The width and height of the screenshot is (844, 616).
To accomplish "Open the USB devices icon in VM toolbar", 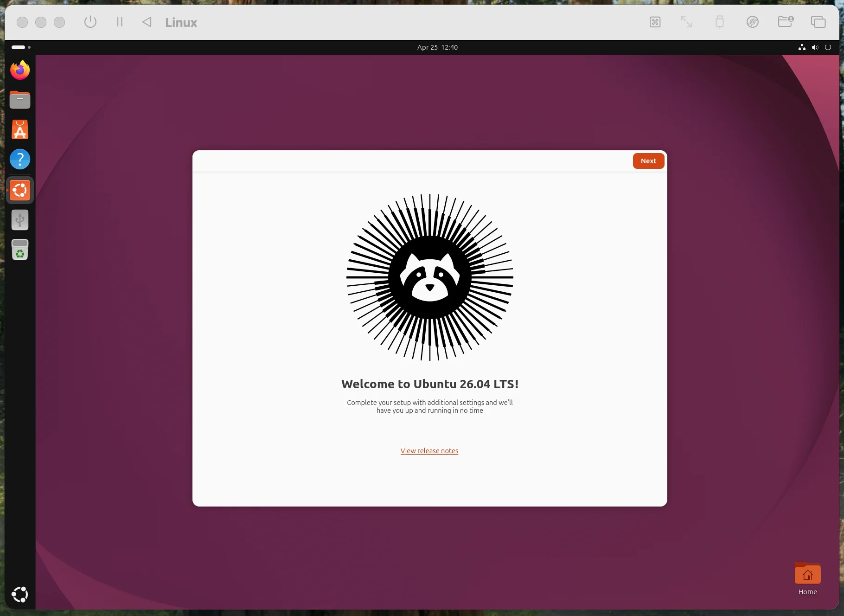I will [719, 22].
